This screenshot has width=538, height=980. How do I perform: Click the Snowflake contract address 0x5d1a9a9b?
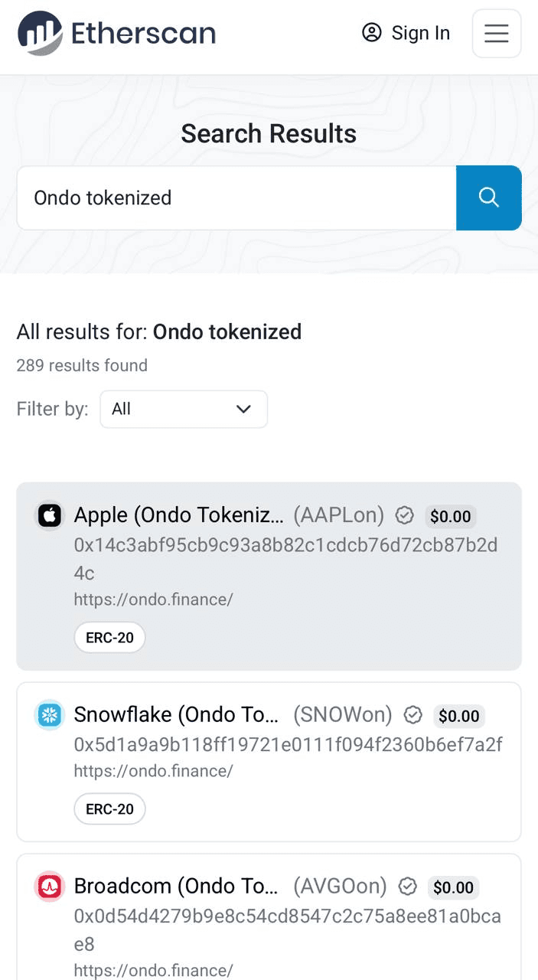coord(288,744)
